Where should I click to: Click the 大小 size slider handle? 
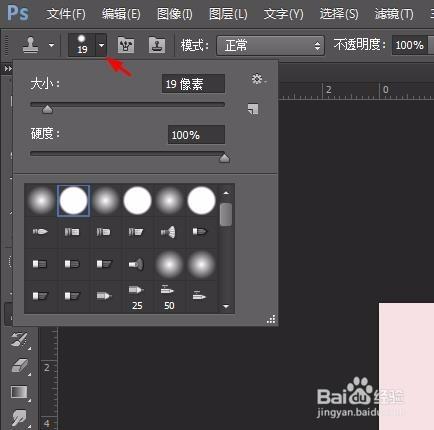point(48,109)
